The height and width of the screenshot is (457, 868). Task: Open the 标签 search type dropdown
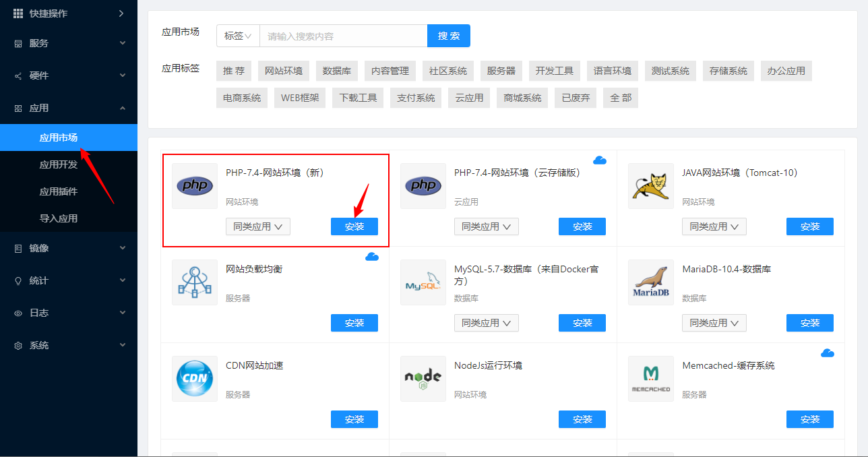[x=238, y=36]
